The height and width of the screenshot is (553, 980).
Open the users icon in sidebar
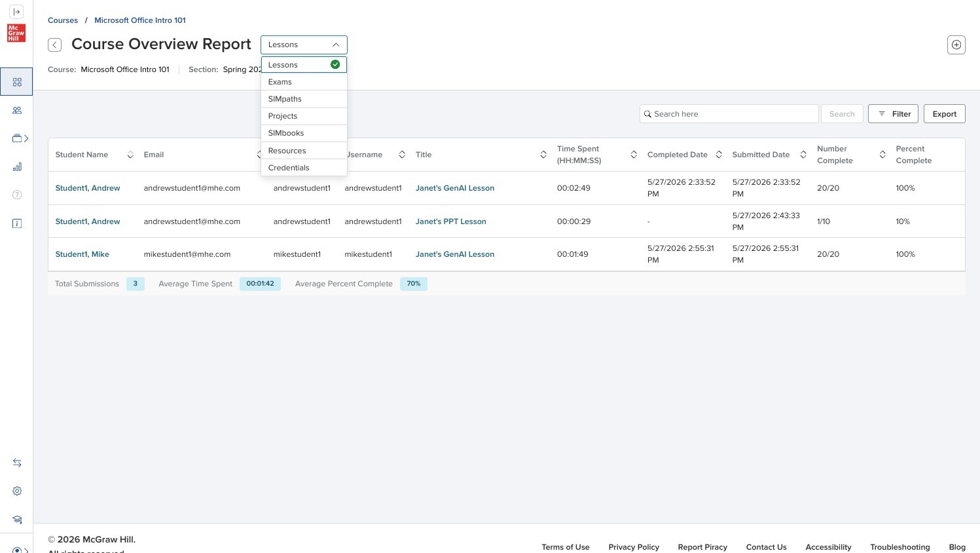pos(17,110)
